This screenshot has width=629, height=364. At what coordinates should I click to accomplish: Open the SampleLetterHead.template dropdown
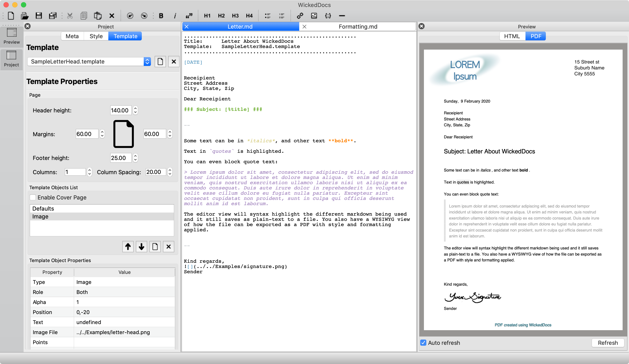[x=147, y=62]
